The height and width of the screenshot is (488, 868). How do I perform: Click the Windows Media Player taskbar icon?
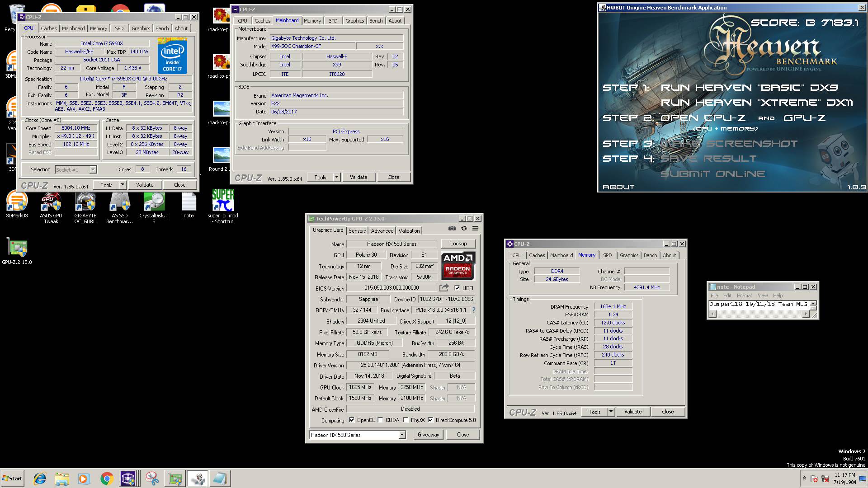[x=84, y=479]
